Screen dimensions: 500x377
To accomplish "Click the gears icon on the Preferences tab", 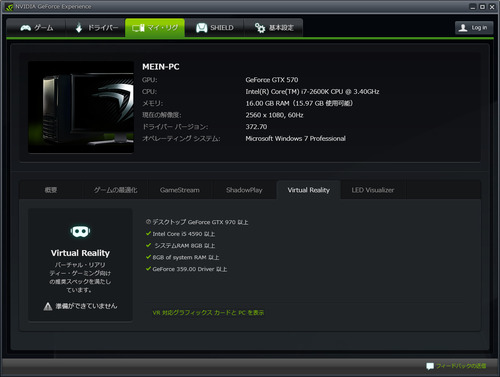I will pyautogui.click(x=260, y=28).
